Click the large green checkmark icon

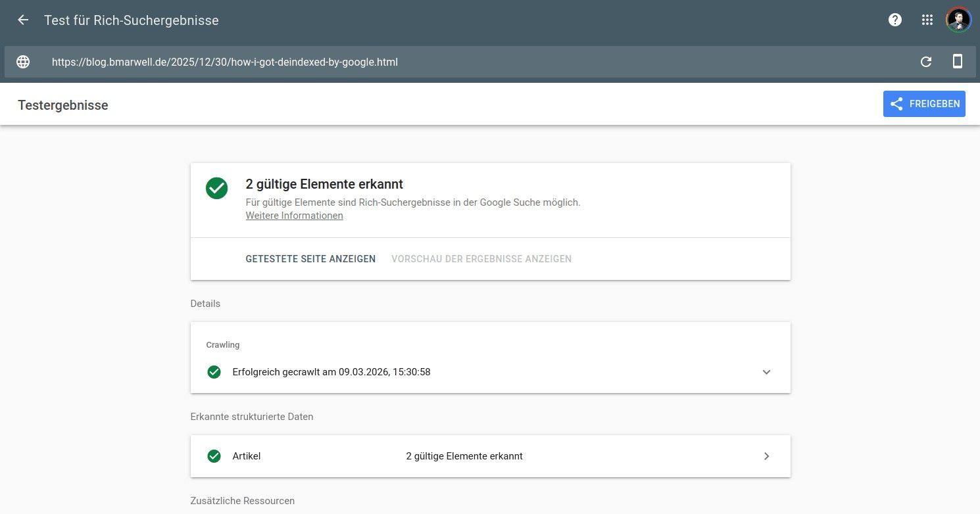click(x=216, y=188)
